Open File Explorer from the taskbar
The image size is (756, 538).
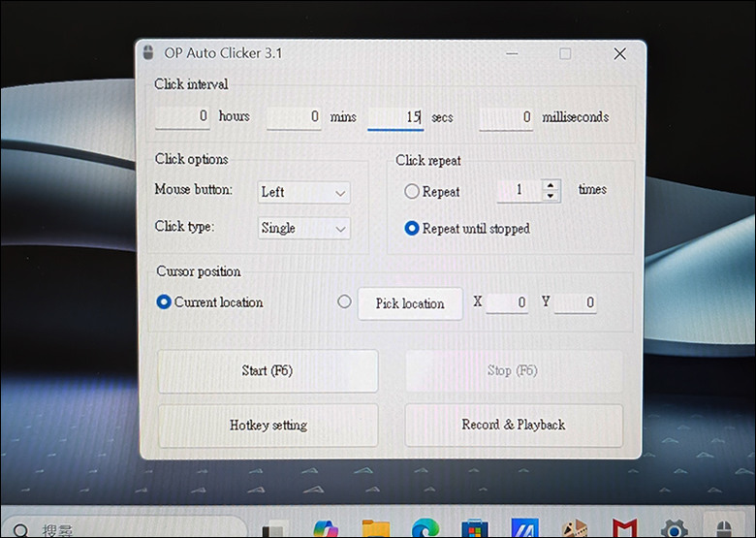(376, 529)
